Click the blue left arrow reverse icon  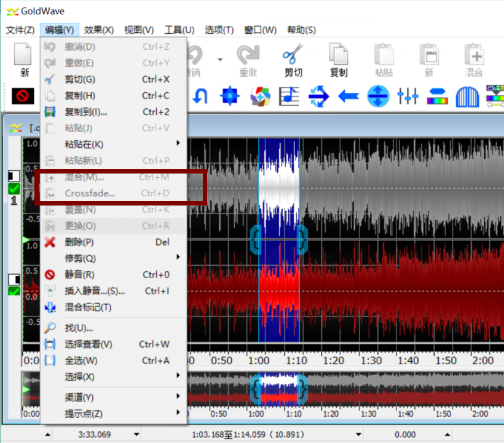348,96
